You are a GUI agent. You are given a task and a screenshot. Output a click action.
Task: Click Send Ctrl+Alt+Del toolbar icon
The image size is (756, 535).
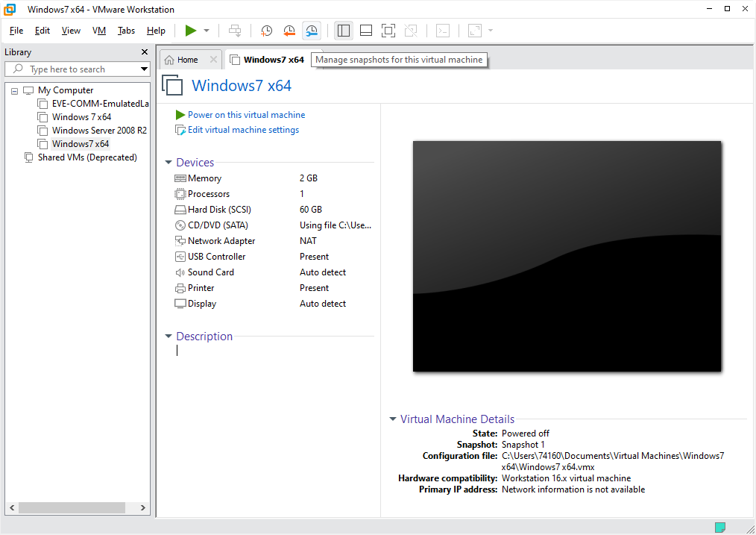[235, 31]
